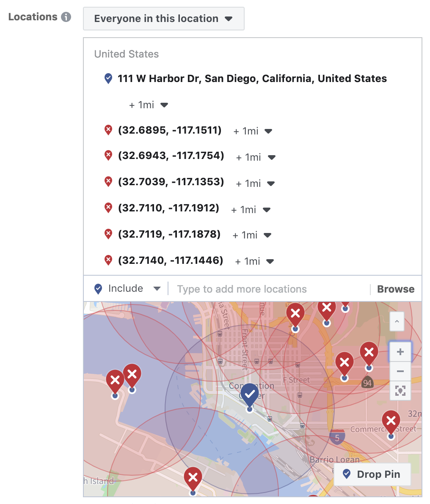The width and height of the screenshot is (430, 504).
Task: Click the red exclude pin beside (32.7039, -117.1353)
Action: [x=108, y=182]
